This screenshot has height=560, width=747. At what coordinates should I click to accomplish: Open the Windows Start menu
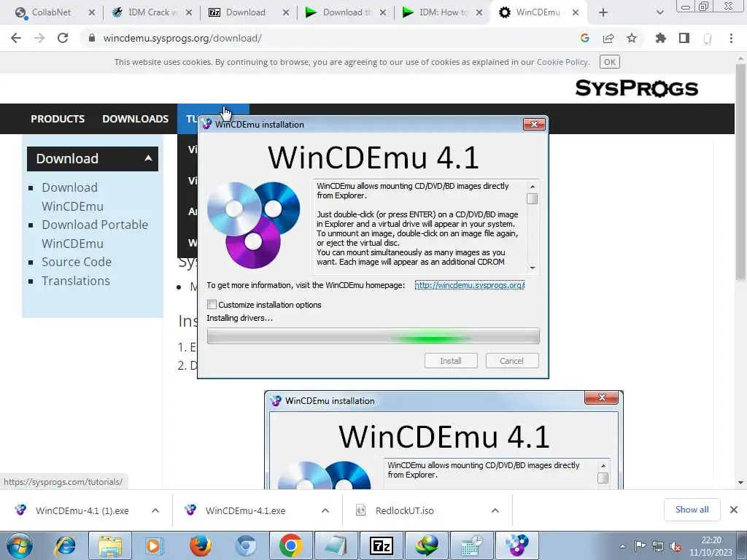20,545
